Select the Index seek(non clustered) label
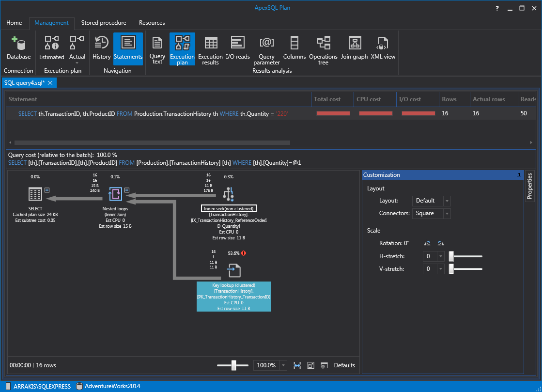Screen dimensions: 542x392 229,208
